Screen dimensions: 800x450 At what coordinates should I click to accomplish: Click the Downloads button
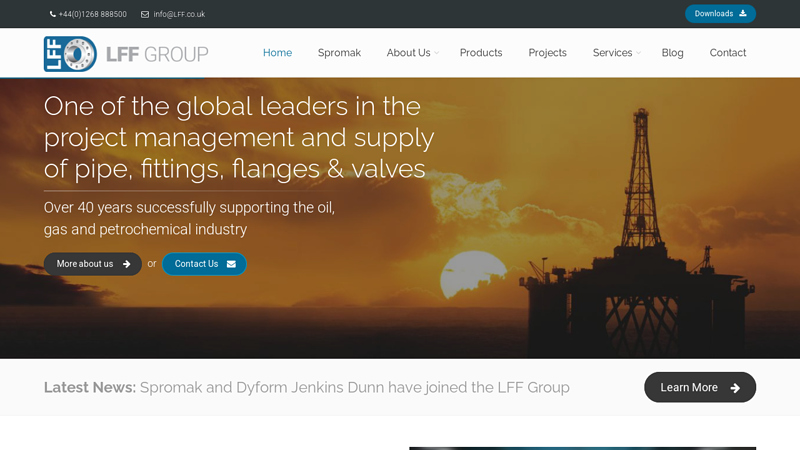pos(720,14)
